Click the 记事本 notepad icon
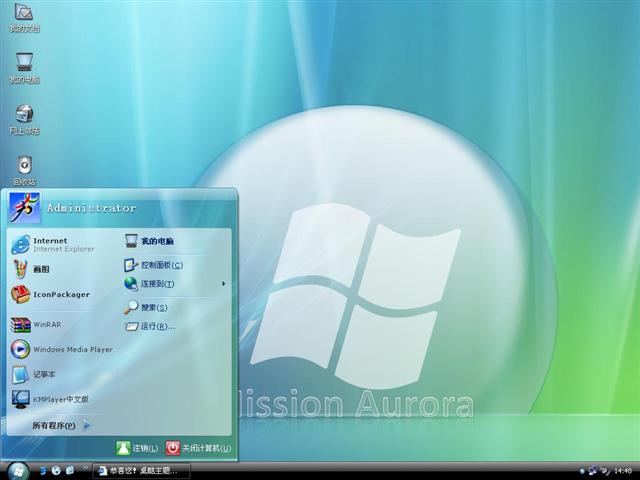This screenshot has width=640, height=480. 20,374
